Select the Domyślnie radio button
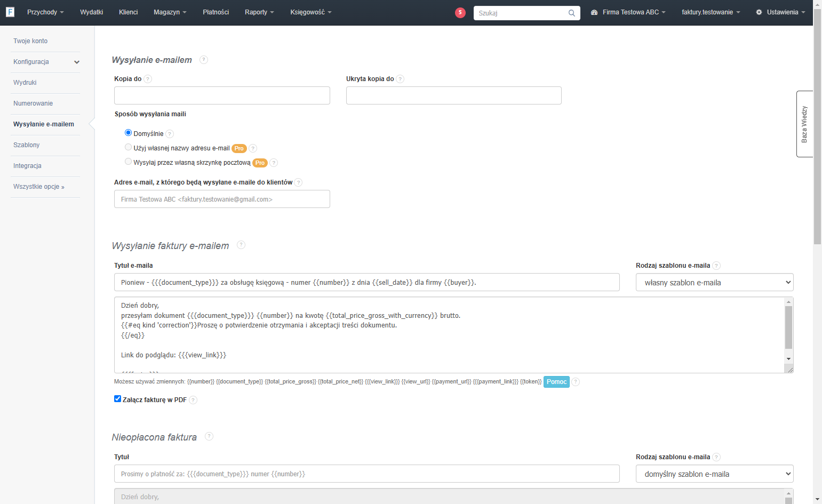822x504 pixels. pos(128,133)
